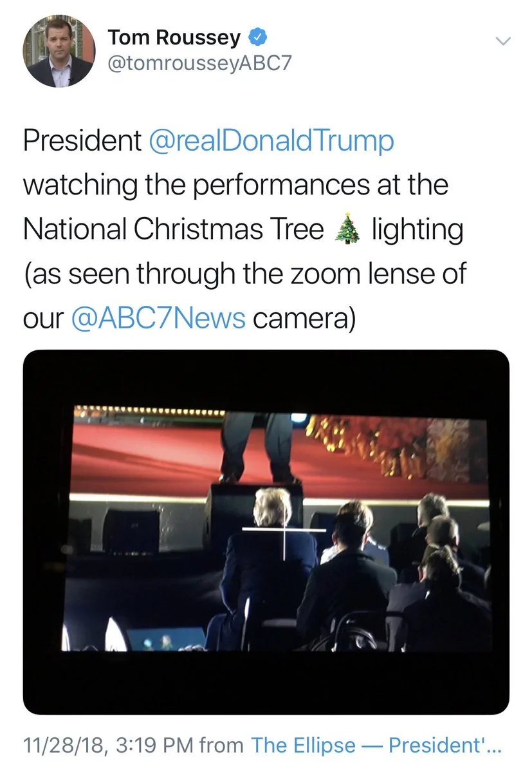Open Tom Roussey's profile avatar
The width and height of the screenshot is (532, 772).
click(x=59, y=52)
